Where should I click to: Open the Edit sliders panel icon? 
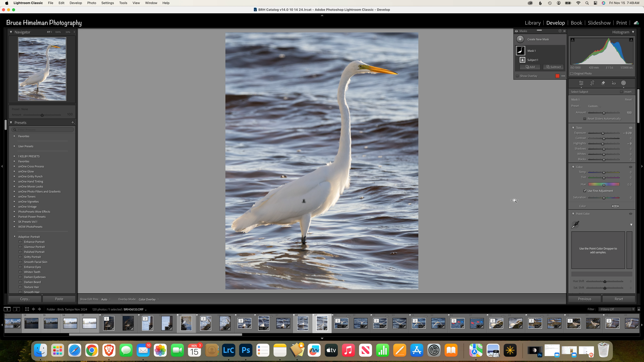[x=581, y=83]
